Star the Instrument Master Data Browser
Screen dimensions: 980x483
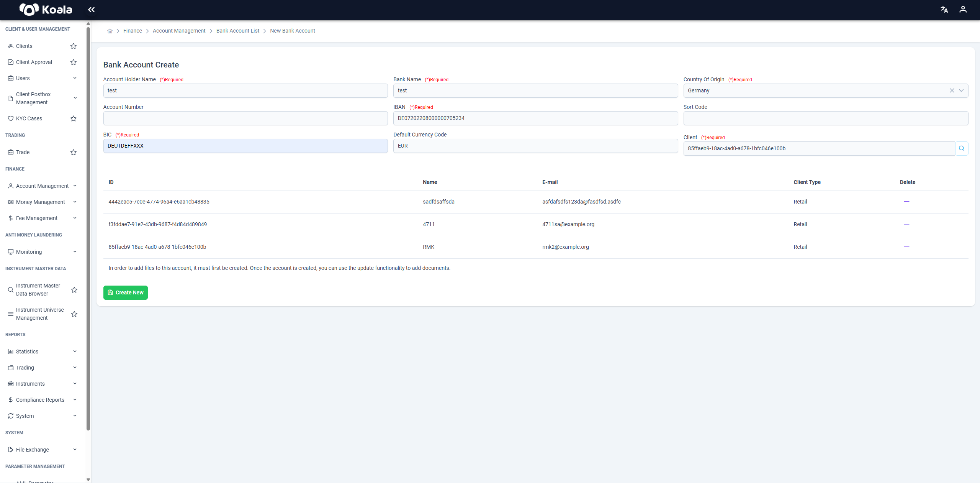(x=74, y=290)
